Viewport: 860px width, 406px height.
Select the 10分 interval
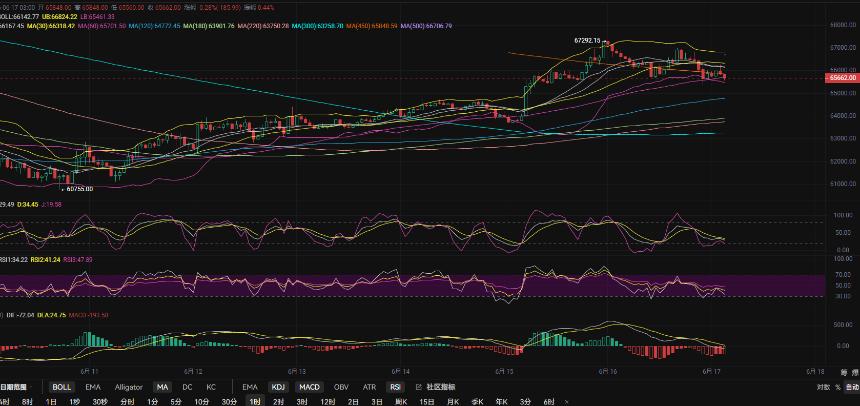[201, 402]
